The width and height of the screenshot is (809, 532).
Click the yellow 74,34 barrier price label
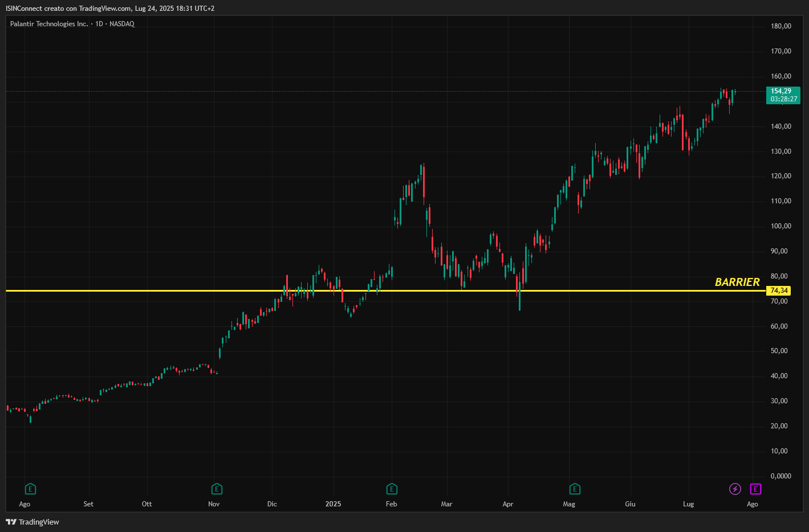click(x=779, y=290)
